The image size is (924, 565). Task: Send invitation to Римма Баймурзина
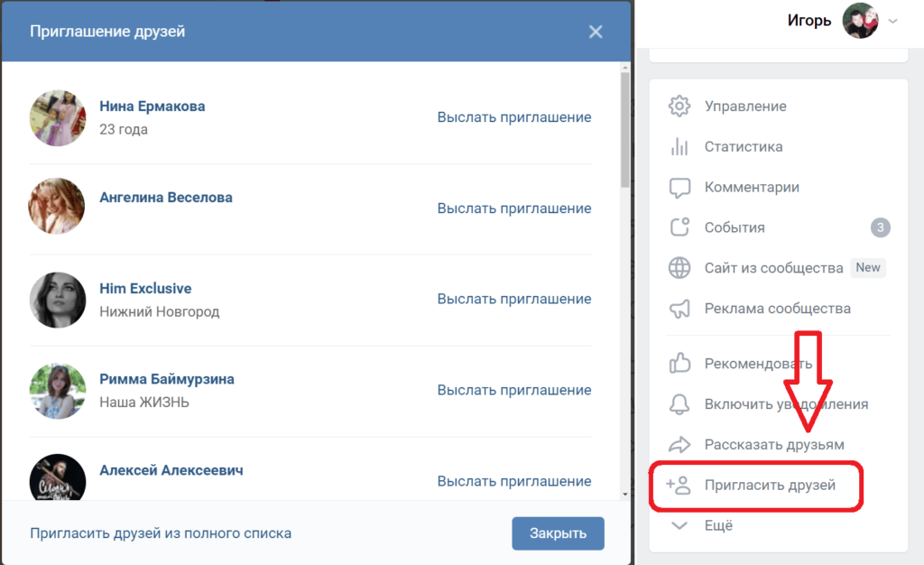pos(513,390)
